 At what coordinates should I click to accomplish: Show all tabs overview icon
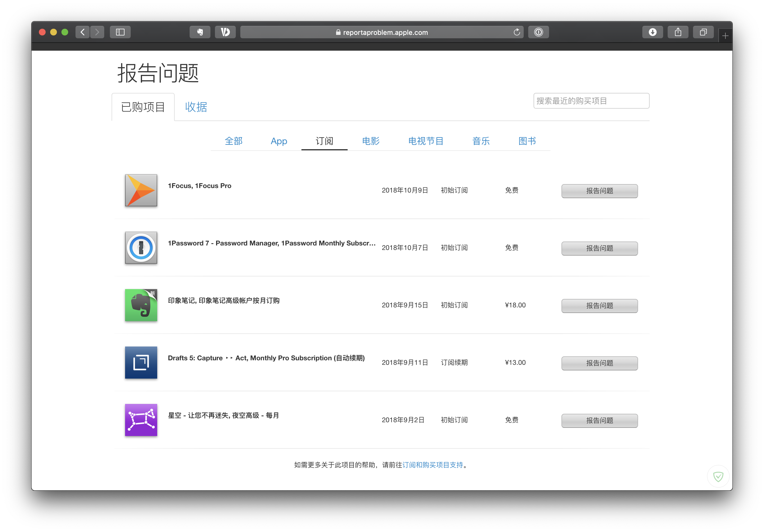point(703,32)
